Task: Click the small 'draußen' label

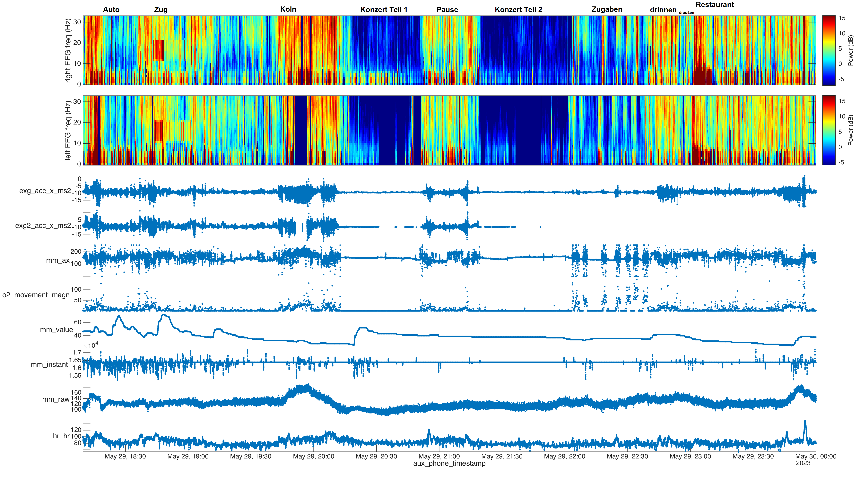Action: pos(686,13)
